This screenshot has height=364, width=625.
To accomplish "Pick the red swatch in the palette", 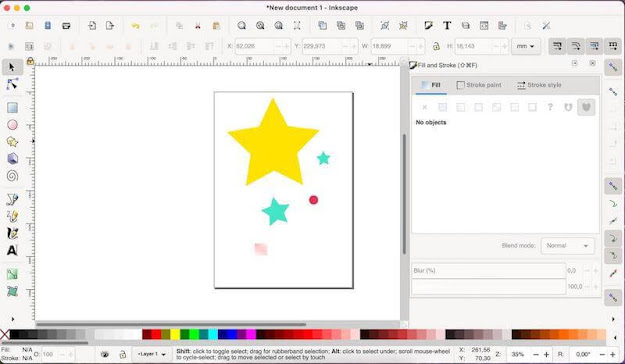I will coord(156,334).
